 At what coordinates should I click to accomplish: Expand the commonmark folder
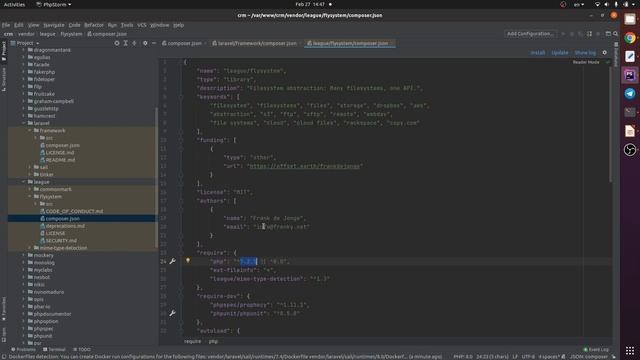click(x=30, y=189)
